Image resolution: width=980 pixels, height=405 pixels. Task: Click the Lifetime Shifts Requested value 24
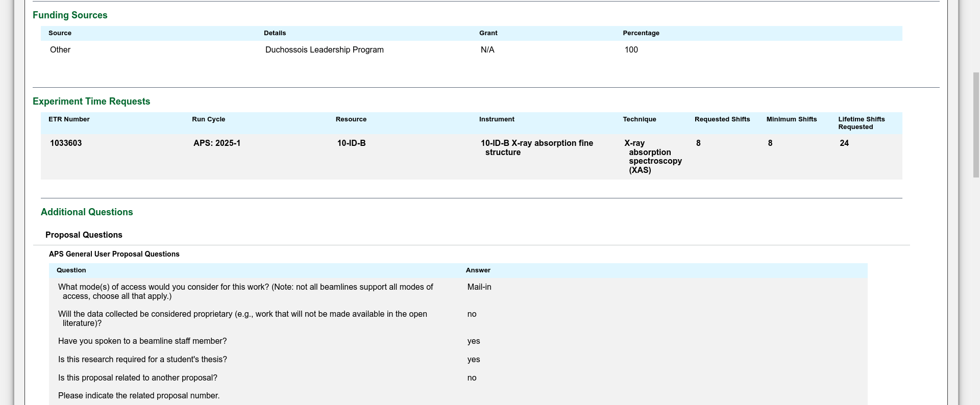(844, 143)
